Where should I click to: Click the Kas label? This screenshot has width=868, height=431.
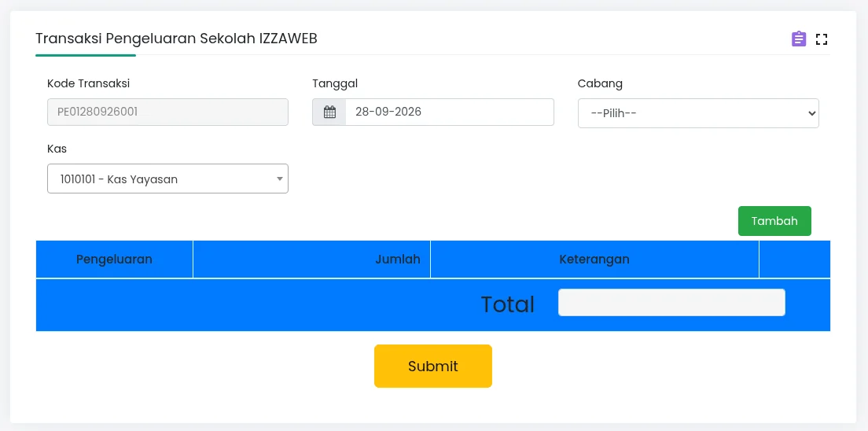click(57, 149)
